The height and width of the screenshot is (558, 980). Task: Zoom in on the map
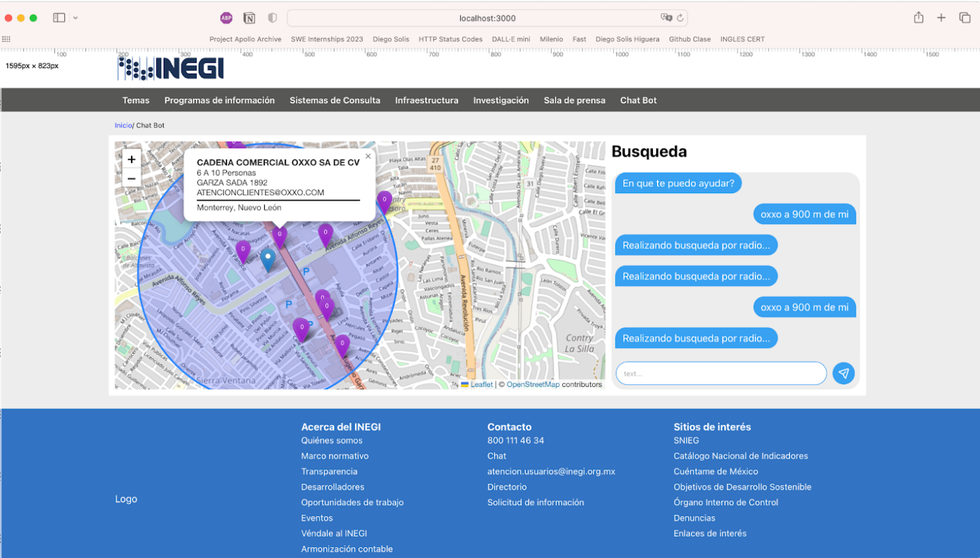coord(131,159)
